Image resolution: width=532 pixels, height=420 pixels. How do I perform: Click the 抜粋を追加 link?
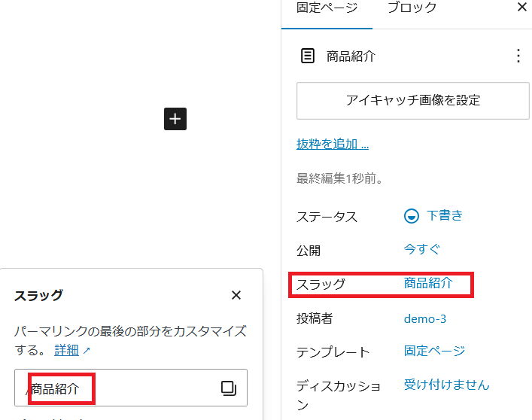tap(333, 144)
